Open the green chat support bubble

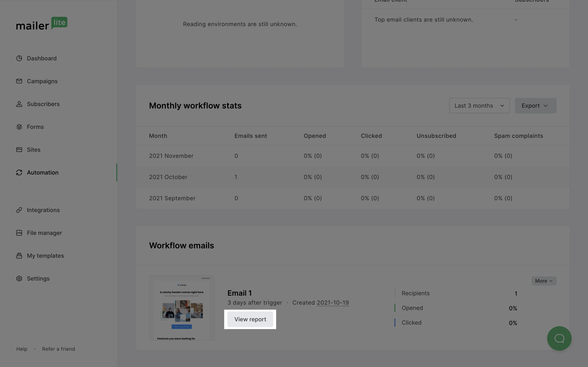[x=559, y=338]
